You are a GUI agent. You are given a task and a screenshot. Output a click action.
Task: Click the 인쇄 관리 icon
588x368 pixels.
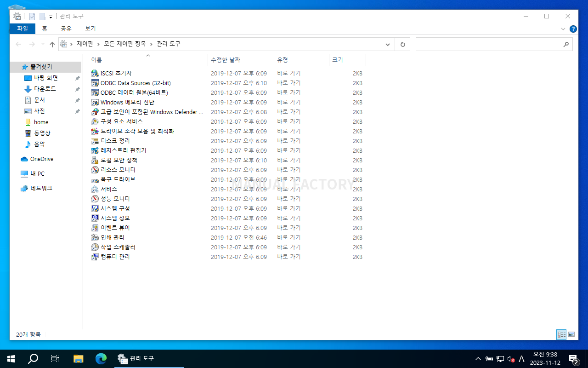pos(95,237)
